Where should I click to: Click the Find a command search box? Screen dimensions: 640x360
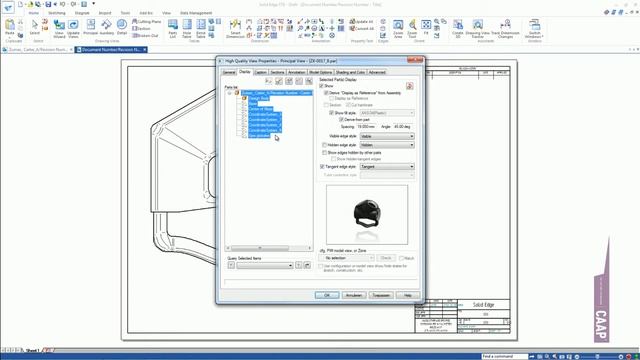tap(504, 356)
